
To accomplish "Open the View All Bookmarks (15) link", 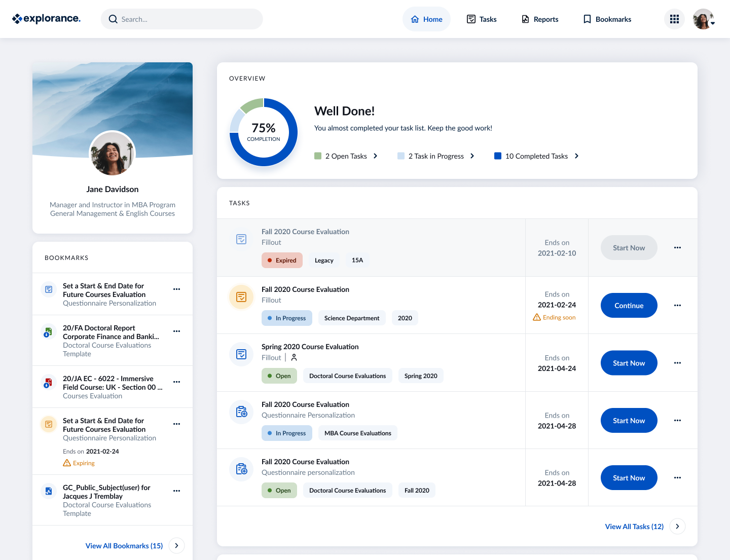I will pyautogui.click(x=124, y=546).
